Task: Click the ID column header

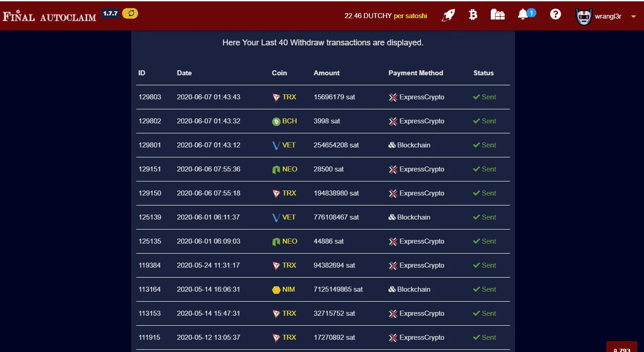Action: tap(142, 73)
